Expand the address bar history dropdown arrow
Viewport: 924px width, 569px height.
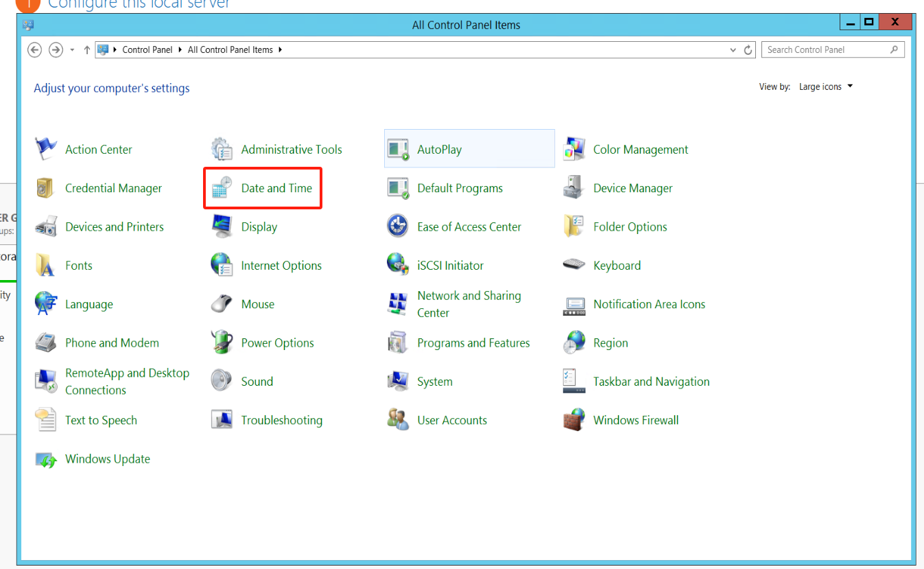click(733, 50)
